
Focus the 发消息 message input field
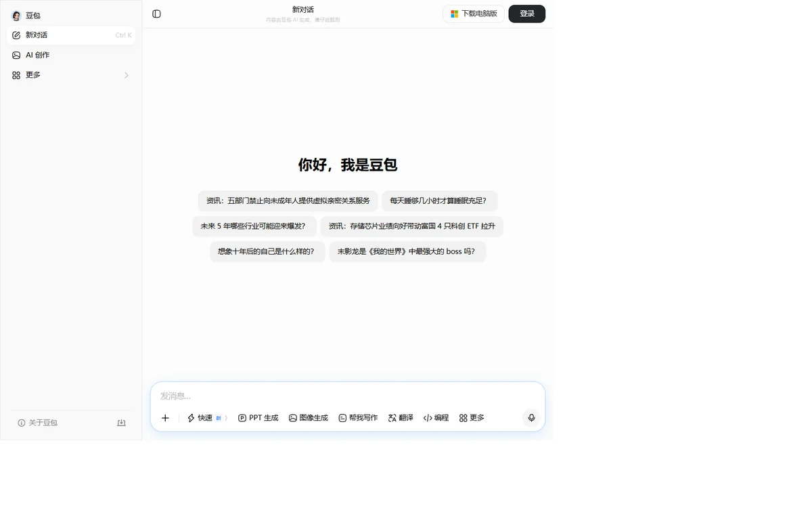pyautogui.click(x=347, y=396)
